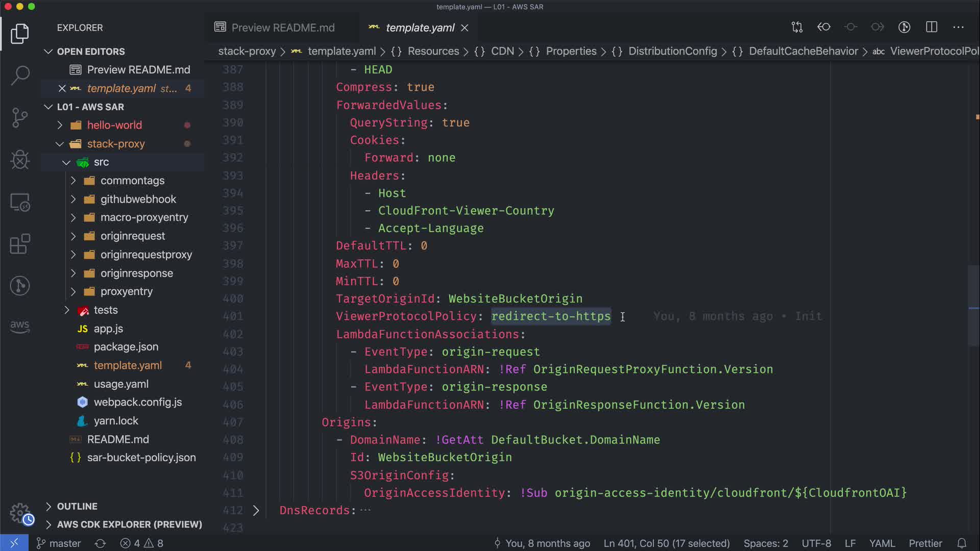Open the Manage settings gear

pyautogui.click(x=20, y=513)
